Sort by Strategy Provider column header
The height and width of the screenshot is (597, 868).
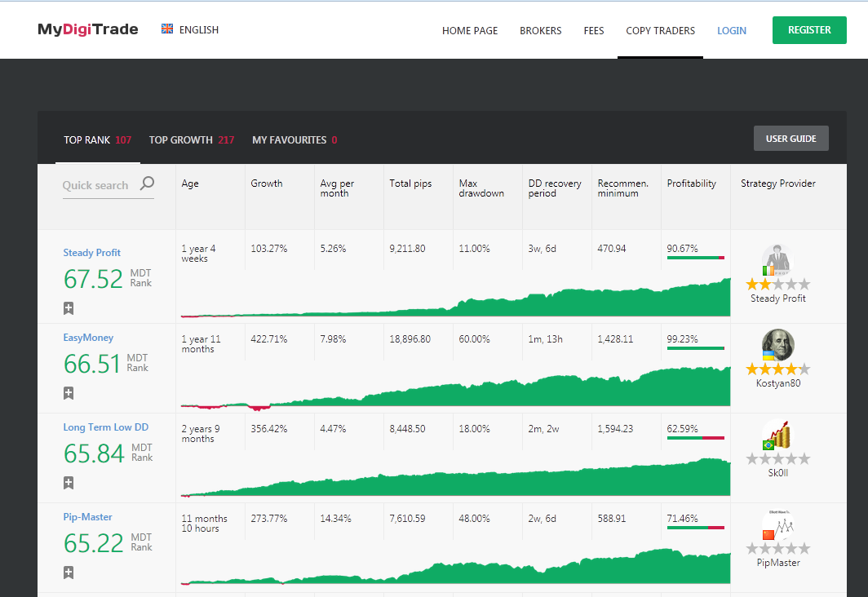pos(777,184)
